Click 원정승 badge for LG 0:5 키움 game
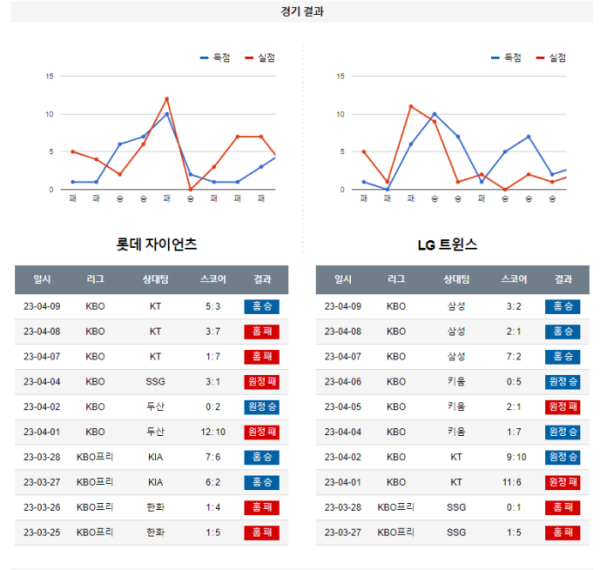This screenshot has width=600, height=570. (x=562, y=382)
